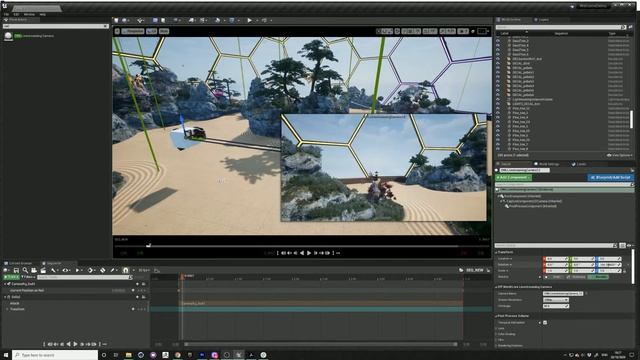The image size is (640, 360).
Task: Open the Sequencer wrench settings icon
Action: (53, 270)
